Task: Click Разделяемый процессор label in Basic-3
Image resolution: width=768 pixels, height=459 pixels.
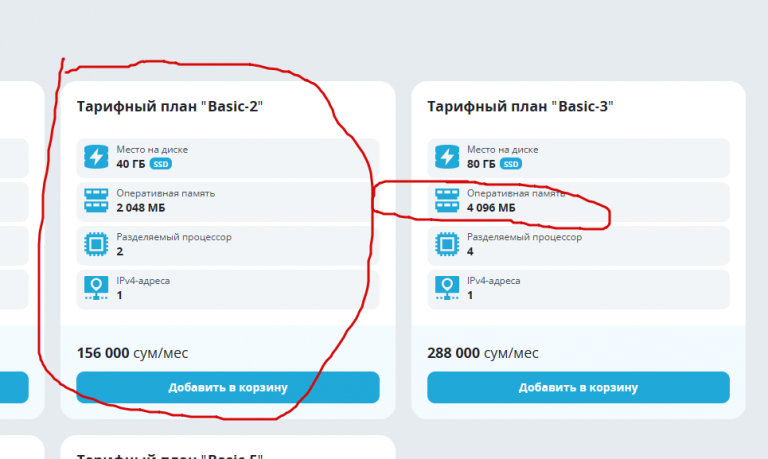Action: [x=524, y=237]
